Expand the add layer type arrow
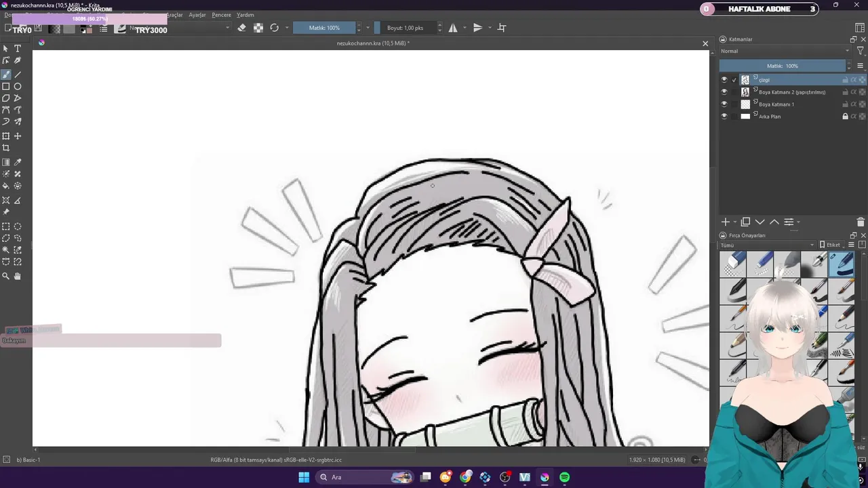 735,222
